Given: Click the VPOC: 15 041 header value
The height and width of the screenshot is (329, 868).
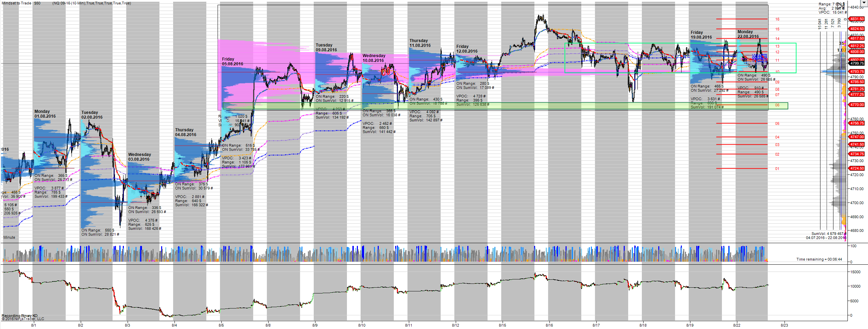Looking at the screenshot, I should (832, 12).
